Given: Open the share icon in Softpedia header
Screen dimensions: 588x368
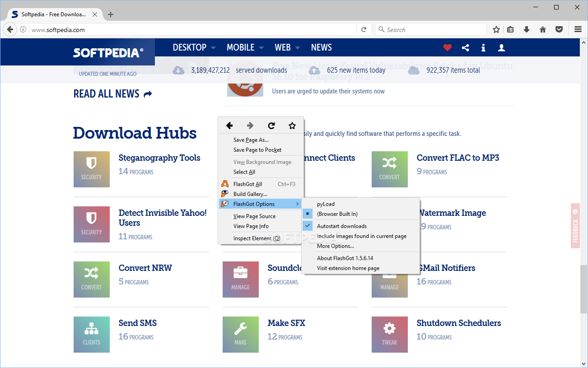Looking at the screenshot, I should pos(466,47).
